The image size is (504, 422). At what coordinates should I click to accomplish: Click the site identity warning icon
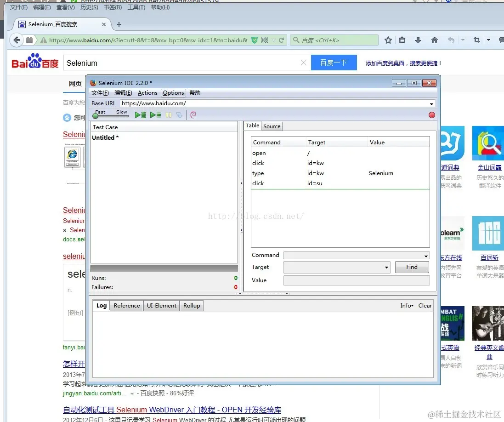pyautogui.click(x=43, y=40)
